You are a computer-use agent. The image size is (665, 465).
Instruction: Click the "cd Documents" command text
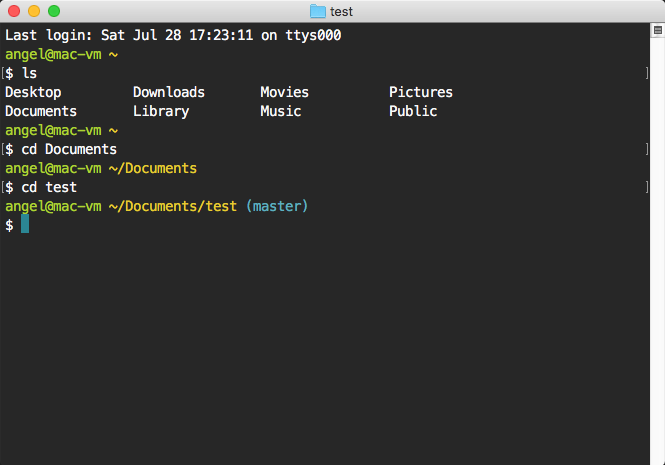click(69, 149)
